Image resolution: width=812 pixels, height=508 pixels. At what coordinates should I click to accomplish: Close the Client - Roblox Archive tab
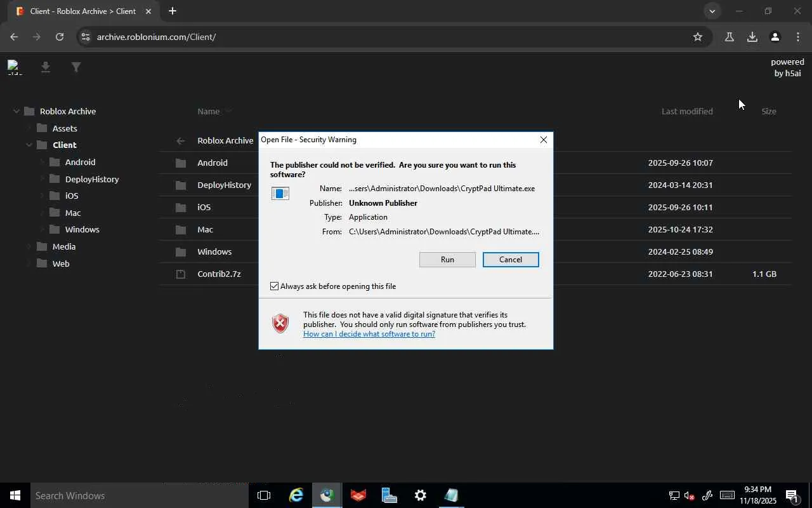point(148,11)
